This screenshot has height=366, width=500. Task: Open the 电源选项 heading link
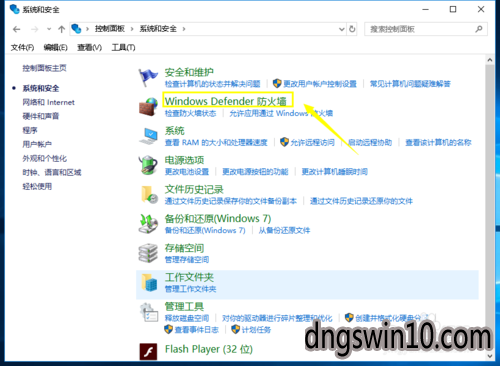[184, 160]
